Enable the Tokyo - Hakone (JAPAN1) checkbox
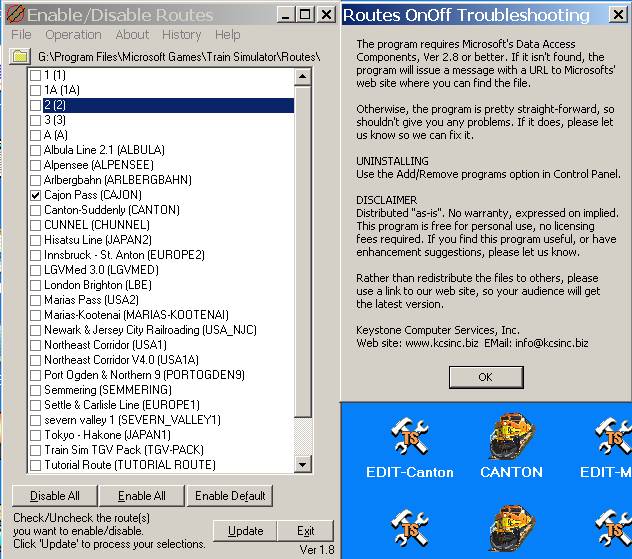This screenshot has height=559, width=632. tap(35, 435)
